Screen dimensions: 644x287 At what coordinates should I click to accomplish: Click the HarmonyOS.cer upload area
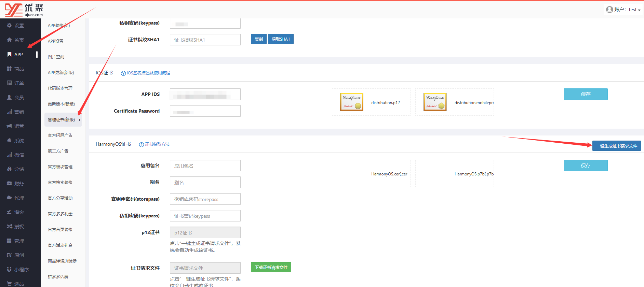371,173
